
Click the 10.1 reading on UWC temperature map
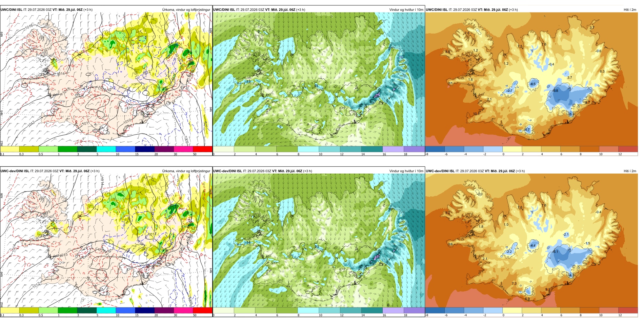(x=476, y=114)
